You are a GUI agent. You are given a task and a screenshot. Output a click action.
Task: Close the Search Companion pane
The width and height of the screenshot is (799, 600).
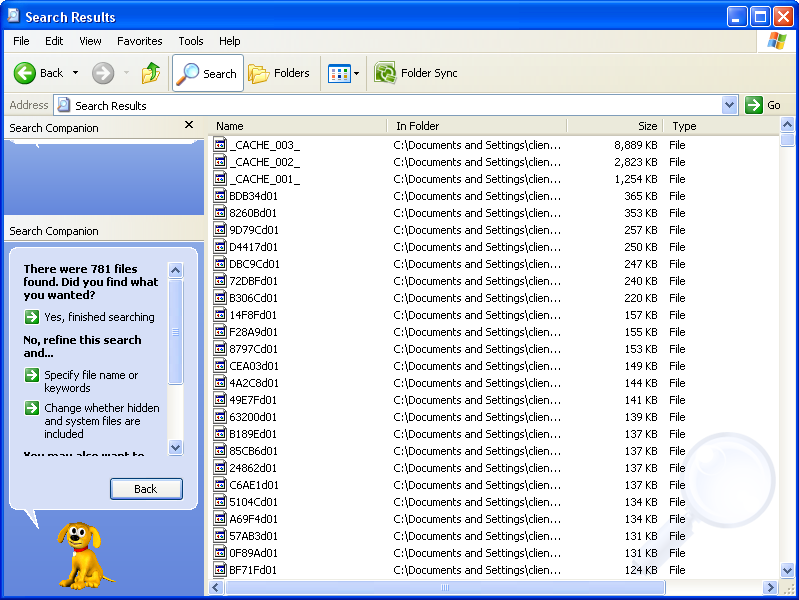(189, 125)
